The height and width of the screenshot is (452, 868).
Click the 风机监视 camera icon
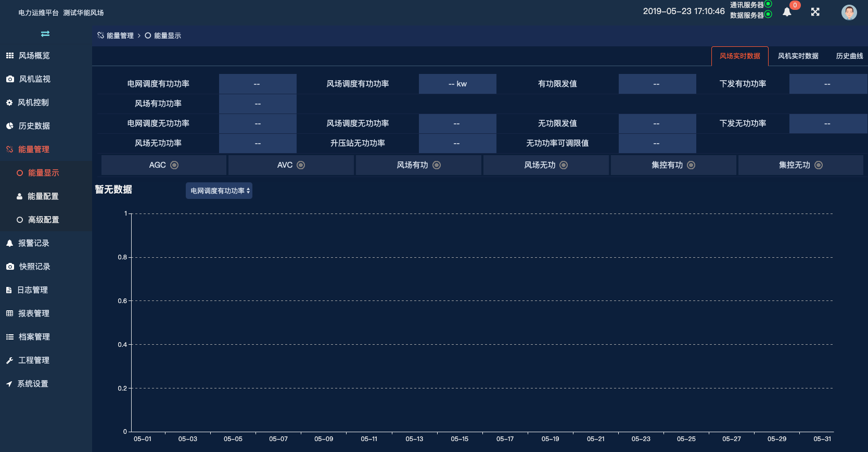click(x=10, y=79)
